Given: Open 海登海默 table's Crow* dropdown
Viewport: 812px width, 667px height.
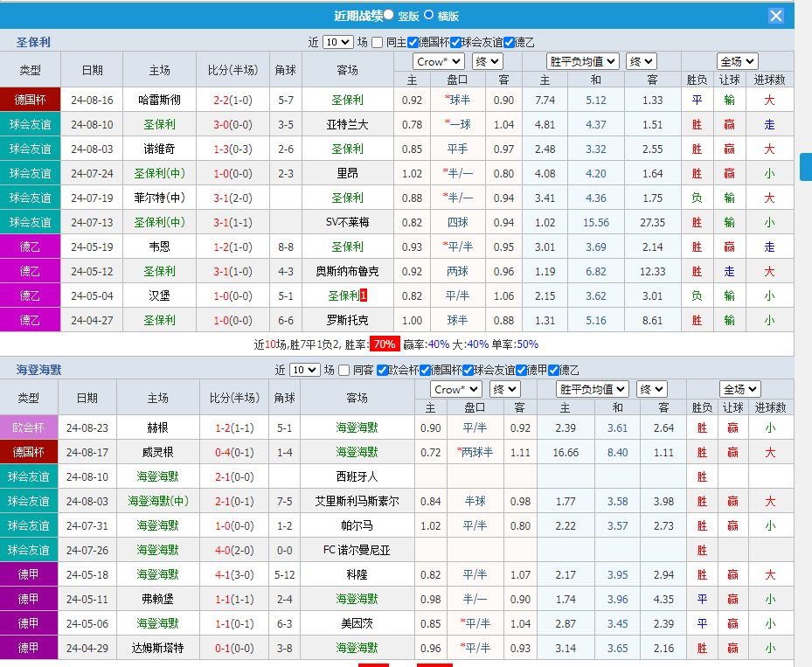Looking at the screenshot, I should point(455,389).
